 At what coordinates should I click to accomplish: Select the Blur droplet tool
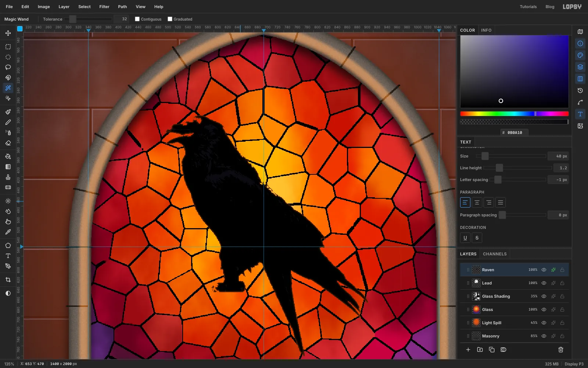click(8, 211)
